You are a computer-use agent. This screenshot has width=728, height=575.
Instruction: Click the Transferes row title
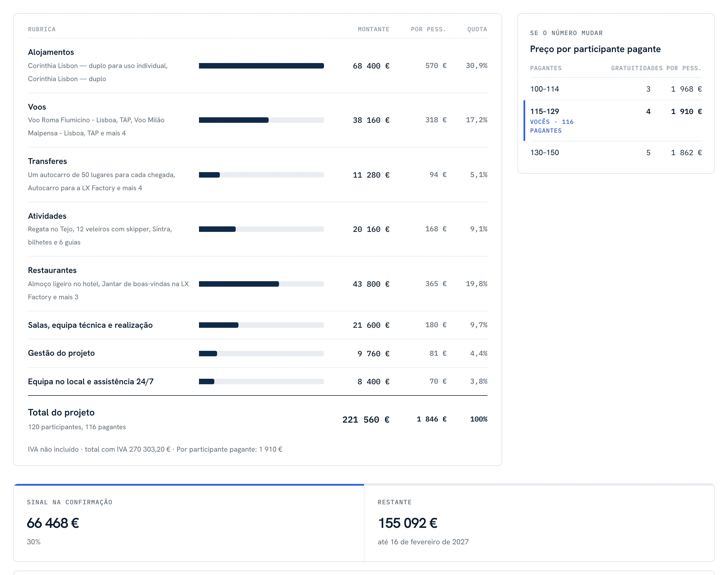(x=47, y=161)
